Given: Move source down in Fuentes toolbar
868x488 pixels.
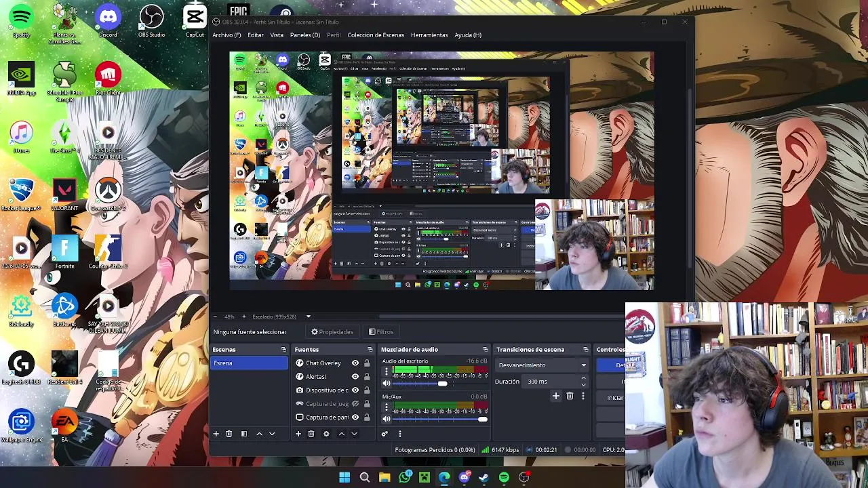Looking at the screenshot, I should tap(354, 434).
